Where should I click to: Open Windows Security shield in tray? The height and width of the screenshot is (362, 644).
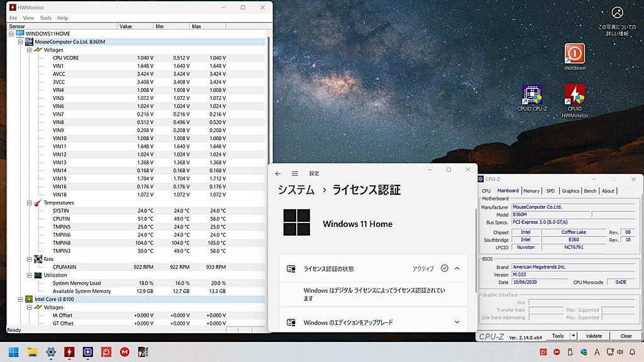[584, 352]
